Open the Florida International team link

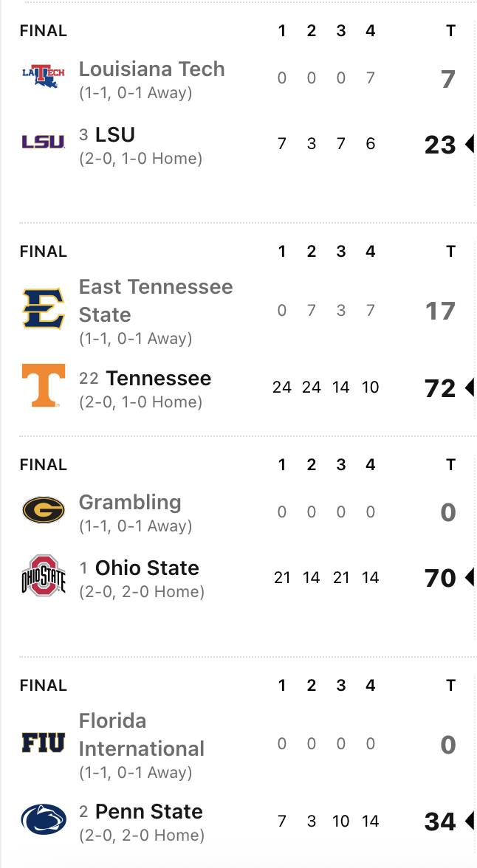[141, 734]
